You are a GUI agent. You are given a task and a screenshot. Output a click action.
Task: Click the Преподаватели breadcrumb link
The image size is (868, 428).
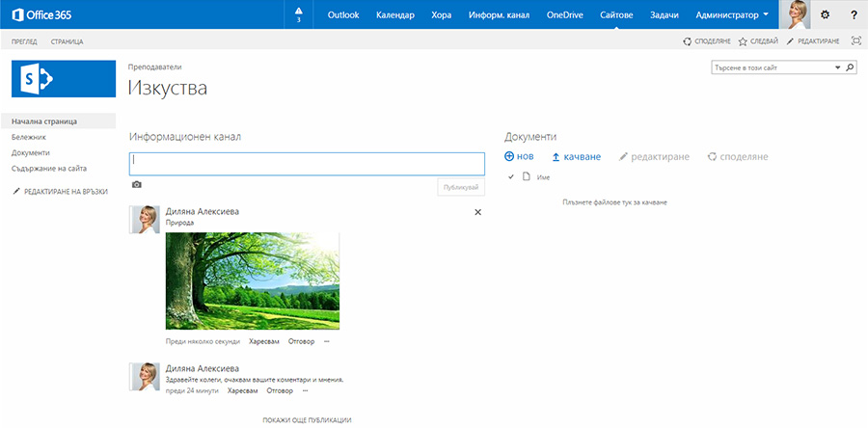154,67
